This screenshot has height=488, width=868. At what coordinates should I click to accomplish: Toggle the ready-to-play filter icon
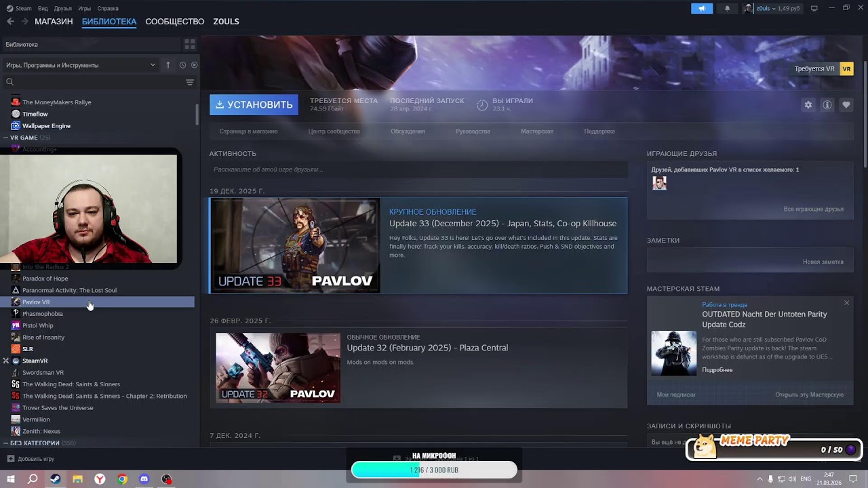click(195, 65)
